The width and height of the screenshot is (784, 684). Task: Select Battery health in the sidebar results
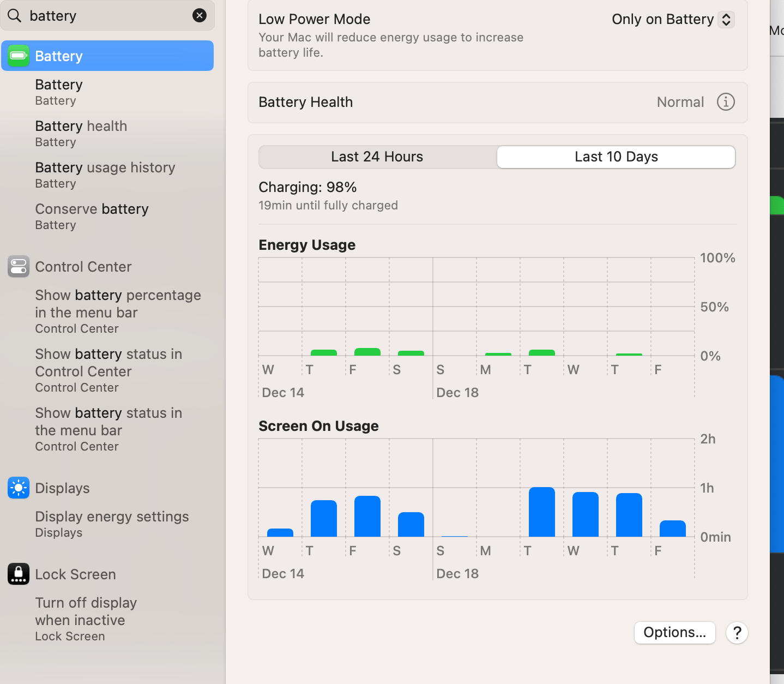point(81,126)
